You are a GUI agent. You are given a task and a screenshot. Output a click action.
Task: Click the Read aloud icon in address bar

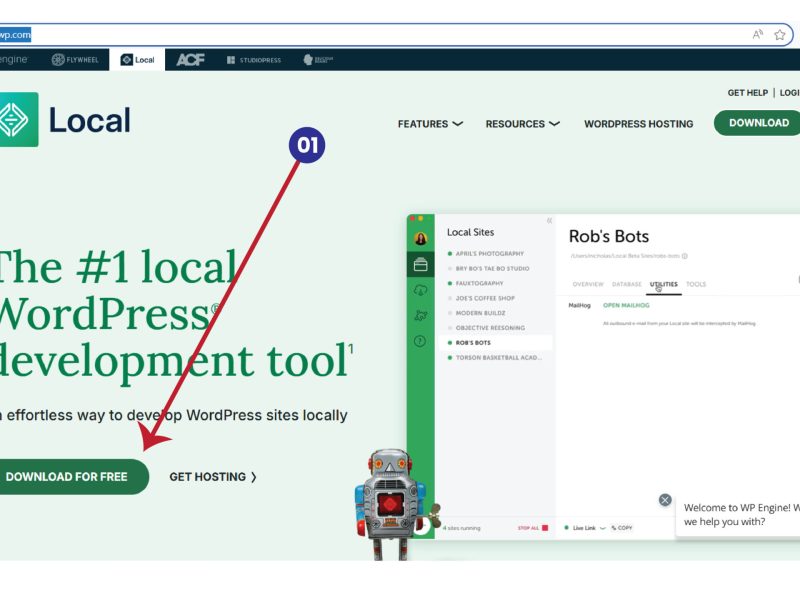[758, 35]
